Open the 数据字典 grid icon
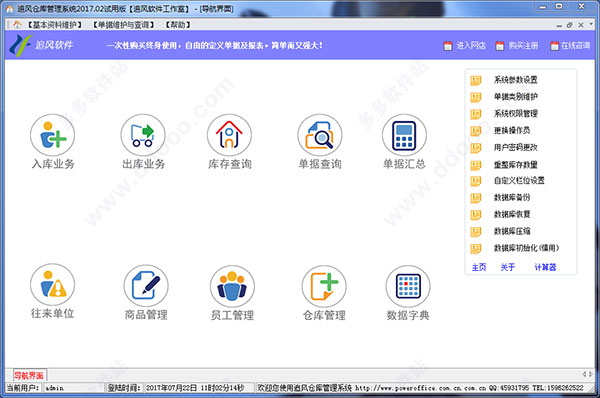The image size is (600, 398). [408, 287]
